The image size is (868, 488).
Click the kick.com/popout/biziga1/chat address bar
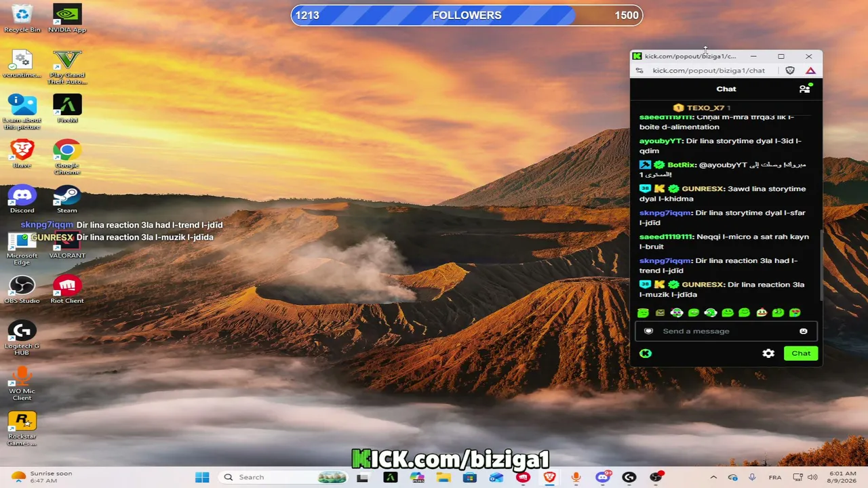click(709, 70)
